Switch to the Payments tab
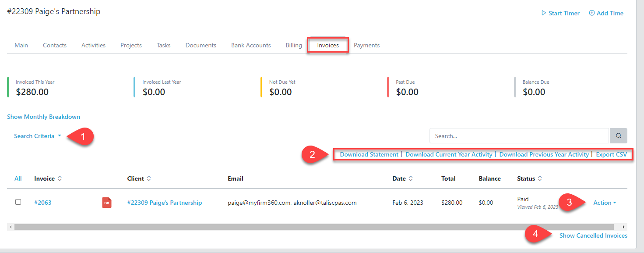The image size is (644, 253). (366, 45)
